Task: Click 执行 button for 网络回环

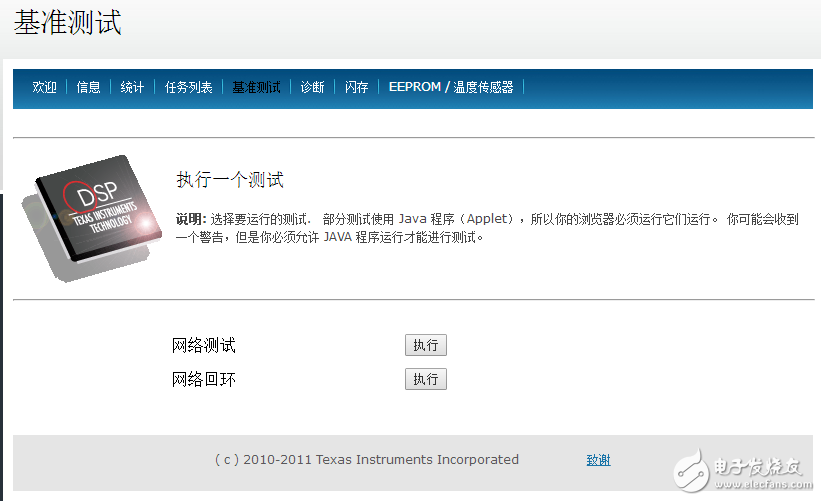Action: [426, 379]
